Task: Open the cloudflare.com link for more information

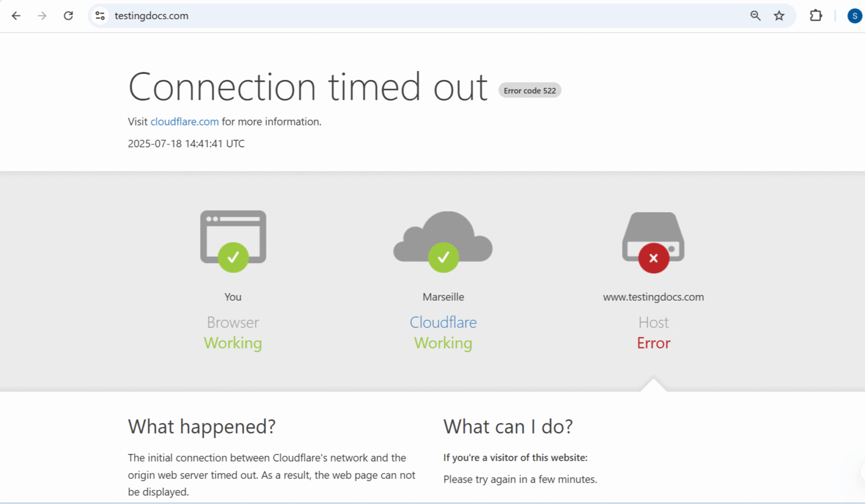Action: pos(185,122)
